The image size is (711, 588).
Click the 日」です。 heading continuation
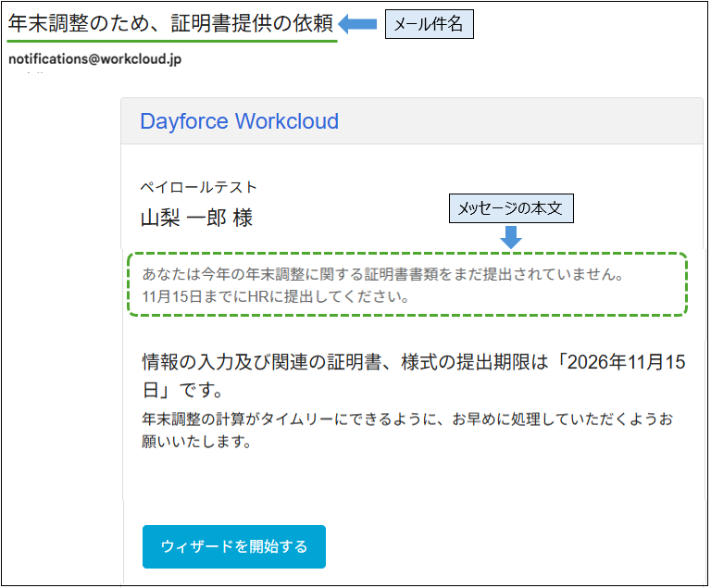coord(182,390)
